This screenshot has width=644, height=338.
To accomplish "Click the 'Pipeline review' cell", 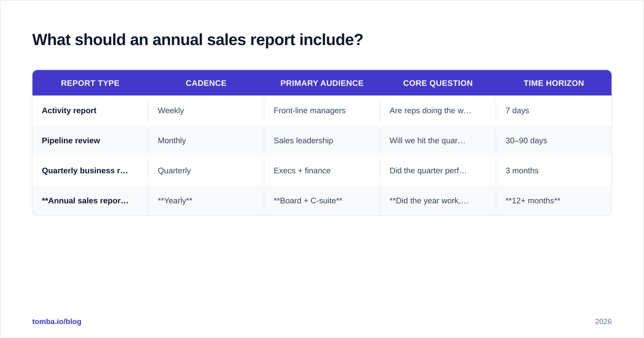I will click(x=90, y=141).
